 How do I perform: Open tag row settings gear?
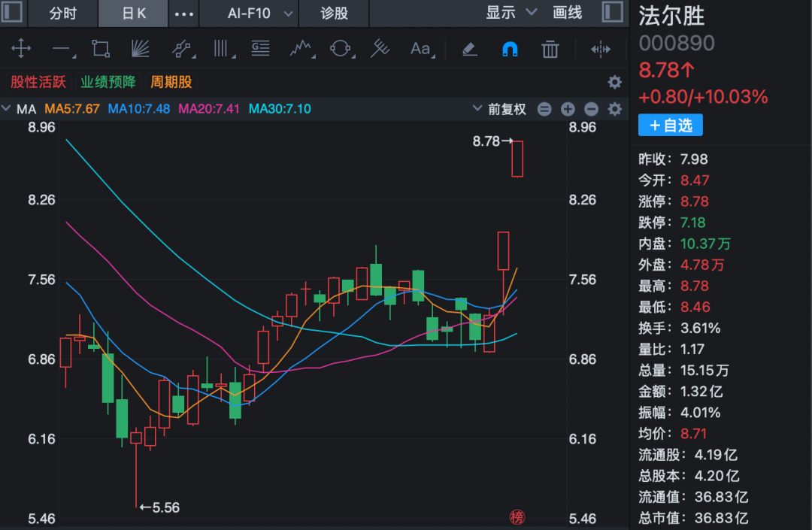click(x=614, y=82)
